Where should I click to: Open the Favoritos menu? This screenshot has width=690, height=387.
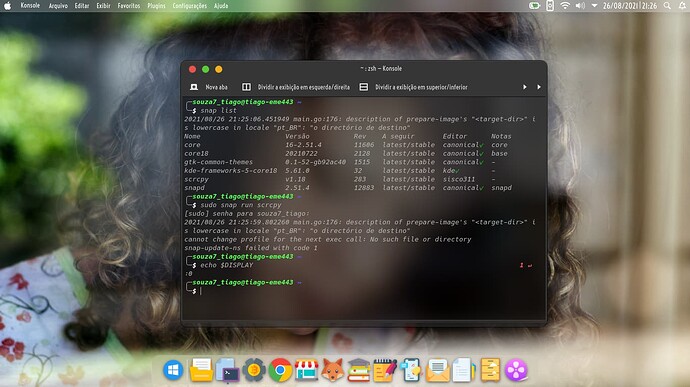pyautogui.click(x=128, y=6)
